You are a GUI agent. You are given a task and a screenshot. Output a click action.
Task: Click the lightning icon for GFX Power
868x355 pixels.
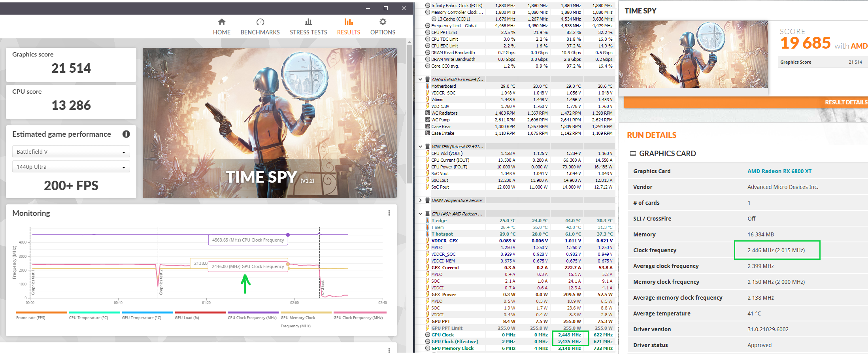pyautogui.click(x=428, y=295)
